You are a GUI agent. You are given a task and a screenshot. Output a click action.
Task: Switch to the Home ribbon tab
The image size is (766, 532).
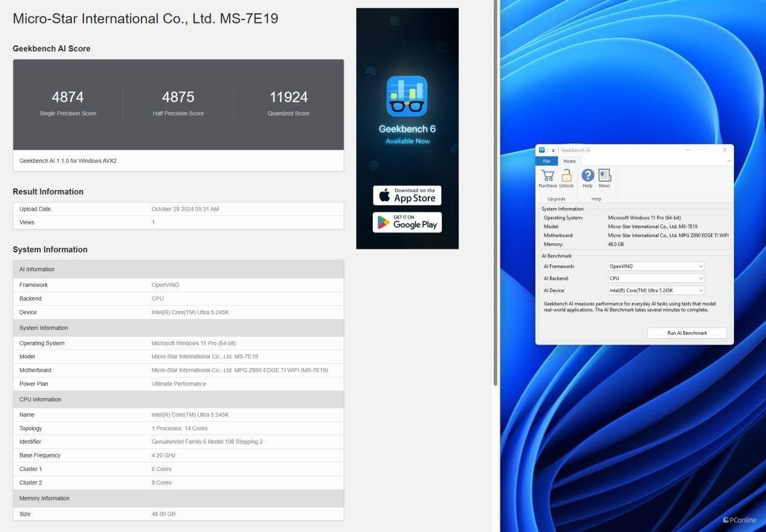tap(569, 161)
